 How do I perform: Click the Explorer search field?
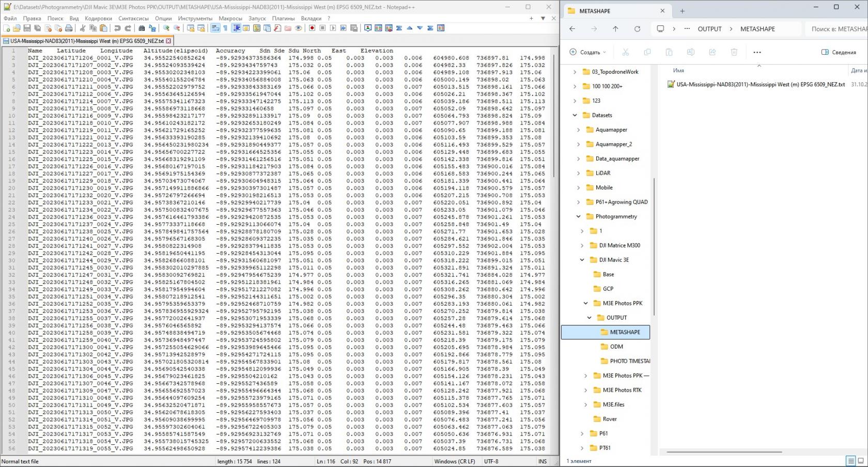(x=837, y=29)
